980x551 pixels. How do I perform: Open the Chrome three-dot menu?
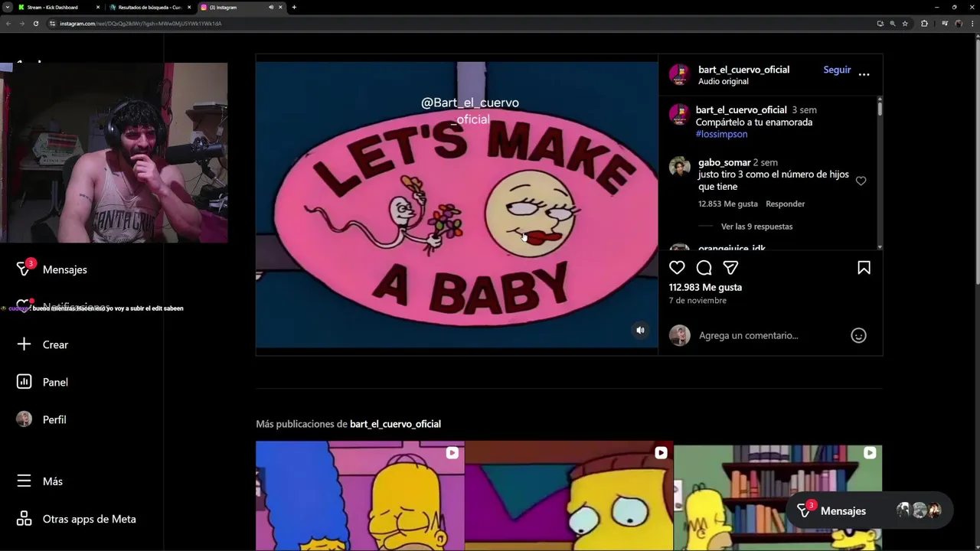point(972,24)
